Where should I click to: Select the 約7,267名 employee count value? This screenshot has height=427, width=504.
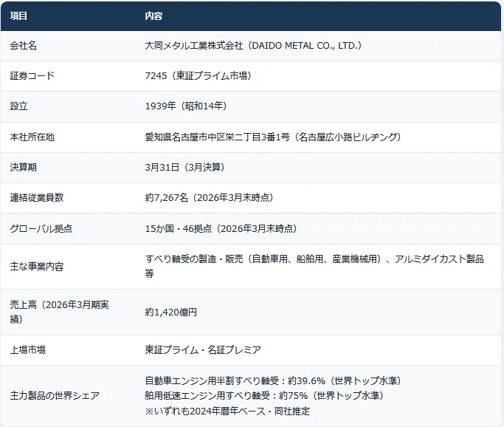click(x=209, y=197)
